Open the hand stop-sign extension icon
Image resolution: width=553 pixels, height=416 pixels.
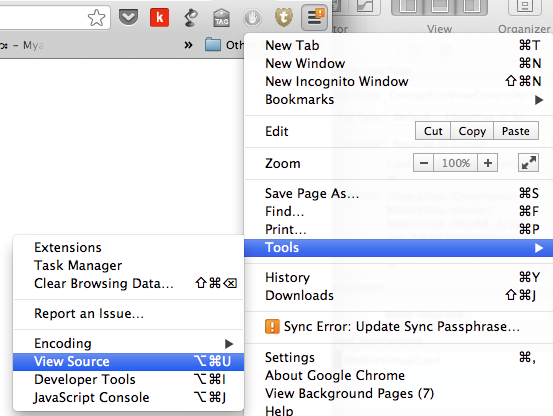(x=253, y=18)
